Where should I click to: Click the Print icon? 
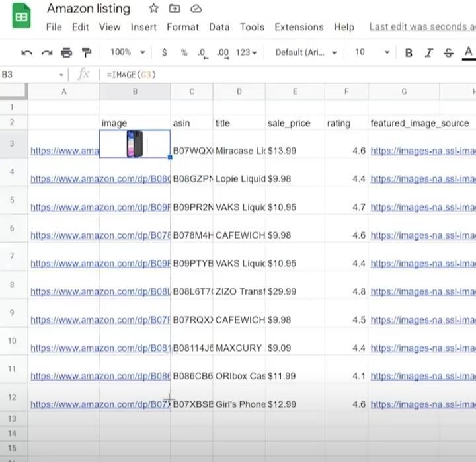(66, 52)
